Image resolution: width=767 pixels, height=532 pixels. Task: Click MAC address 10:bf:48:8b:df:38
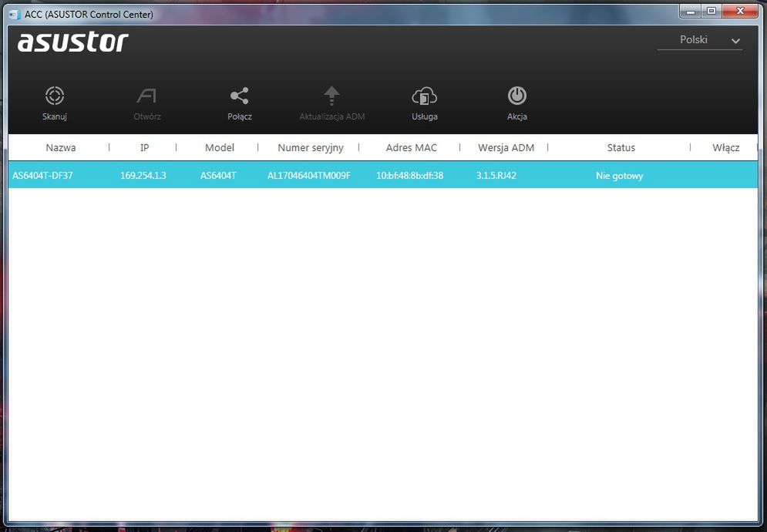point(410,176)
